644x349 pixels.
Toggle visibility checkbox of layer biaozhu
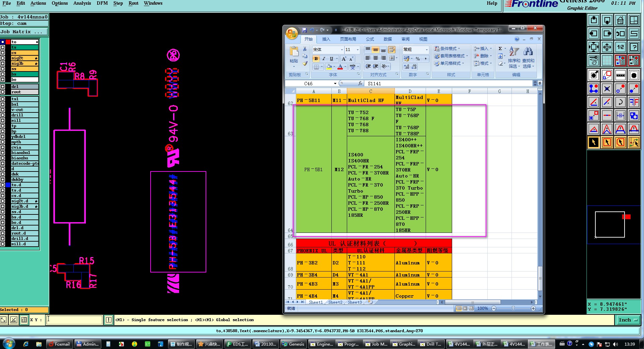[3, 158]
